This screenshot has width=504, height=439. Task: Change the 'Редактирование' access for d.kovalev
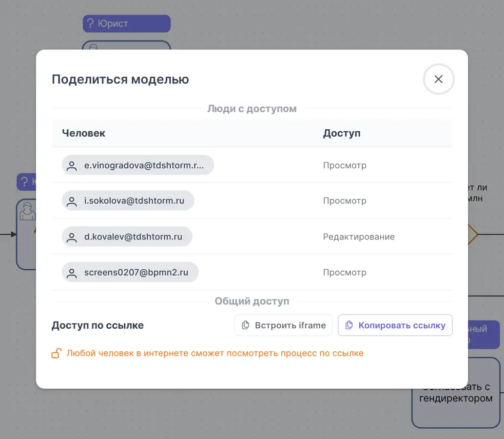click(x=359, y=237)
